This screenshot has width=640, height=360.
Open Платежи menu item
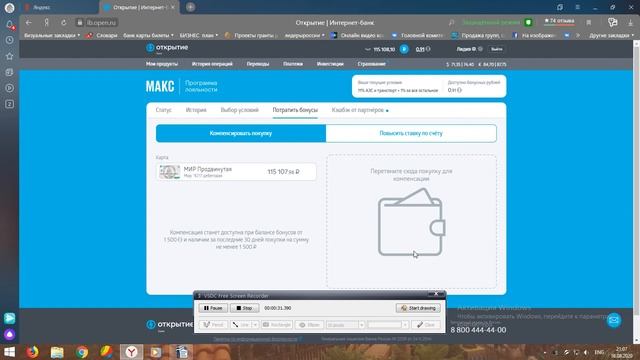point(293,64)
